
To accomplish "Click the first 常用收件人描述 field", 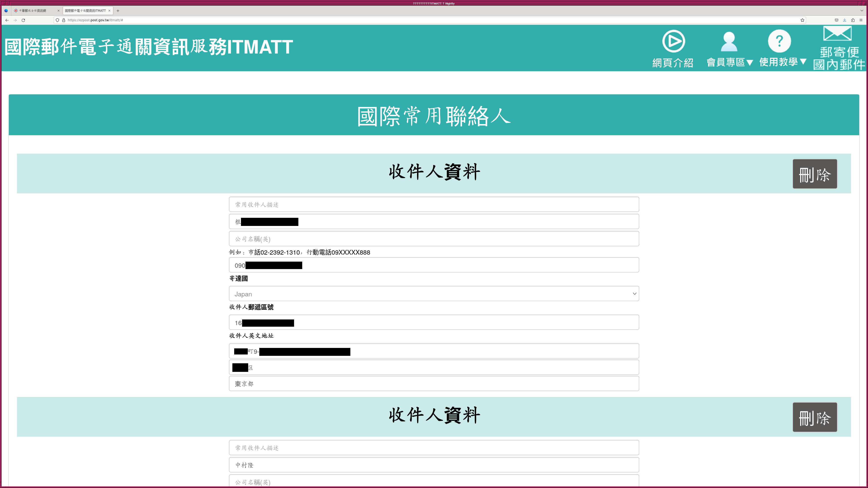I will tap(434, 204).
